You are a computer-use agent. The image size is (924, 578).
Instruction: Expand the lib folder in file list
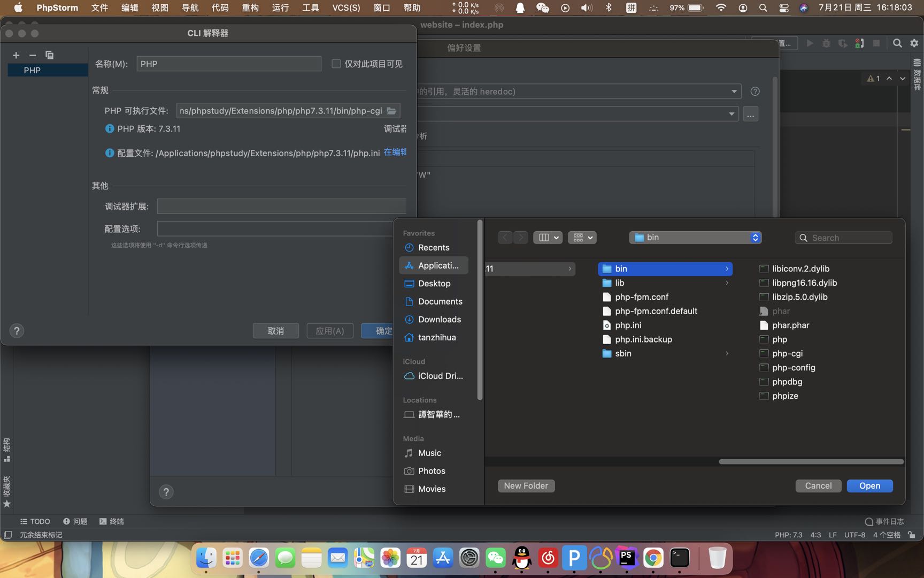pos(727,283)
